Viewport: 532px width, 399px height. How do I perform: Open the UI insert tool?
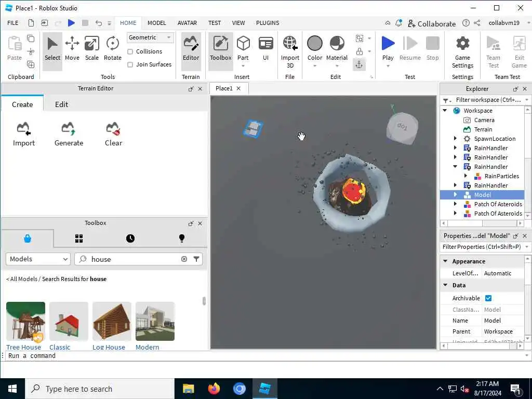click(265, 49)
